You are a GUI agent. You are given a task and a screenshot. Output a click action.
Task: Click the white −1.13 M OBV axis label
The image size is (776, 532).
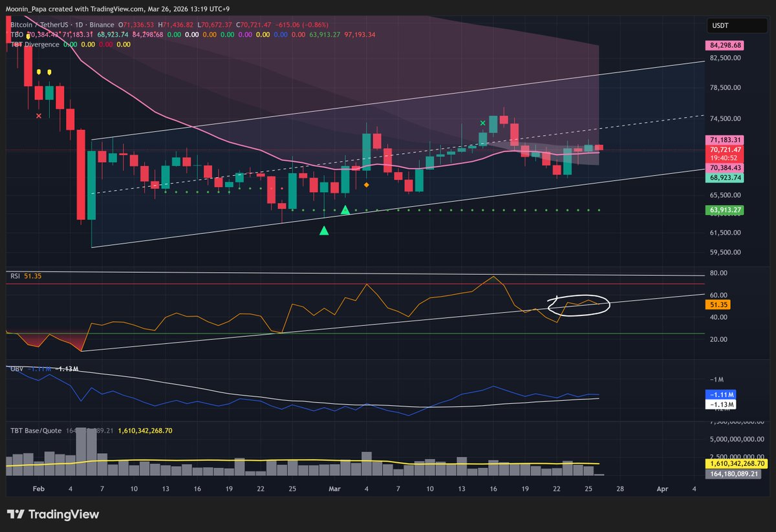tap(722, 405)
